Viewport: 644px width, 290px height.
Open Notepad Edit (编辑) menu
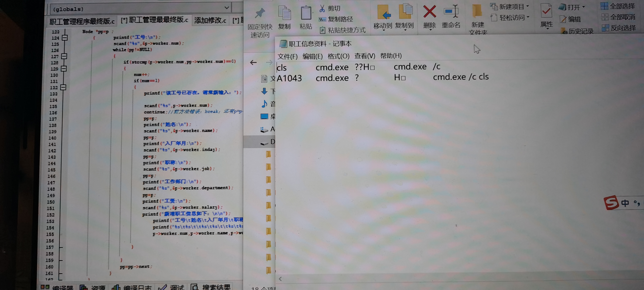click(x=312, y=56)
